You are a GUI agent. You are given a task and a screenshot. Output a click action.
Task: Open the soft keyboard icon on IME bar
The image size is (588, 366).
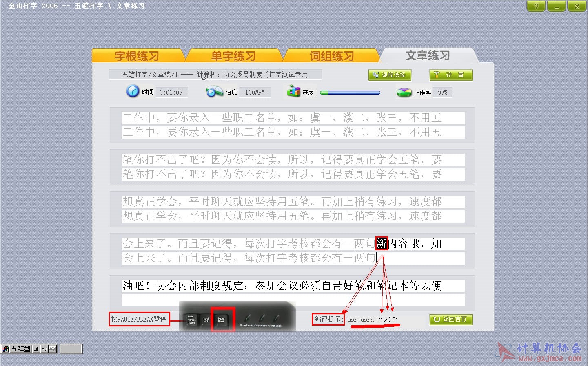(53, 349)
